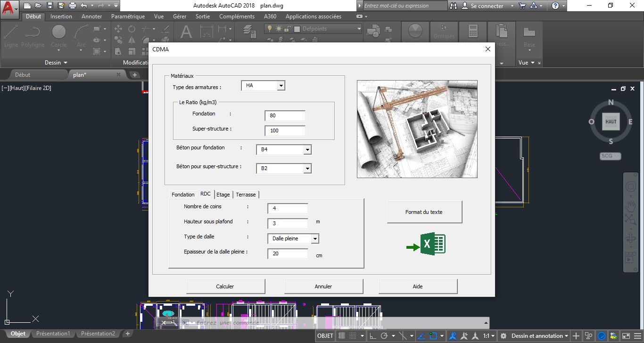Click the Annuler button

[323, 286]
